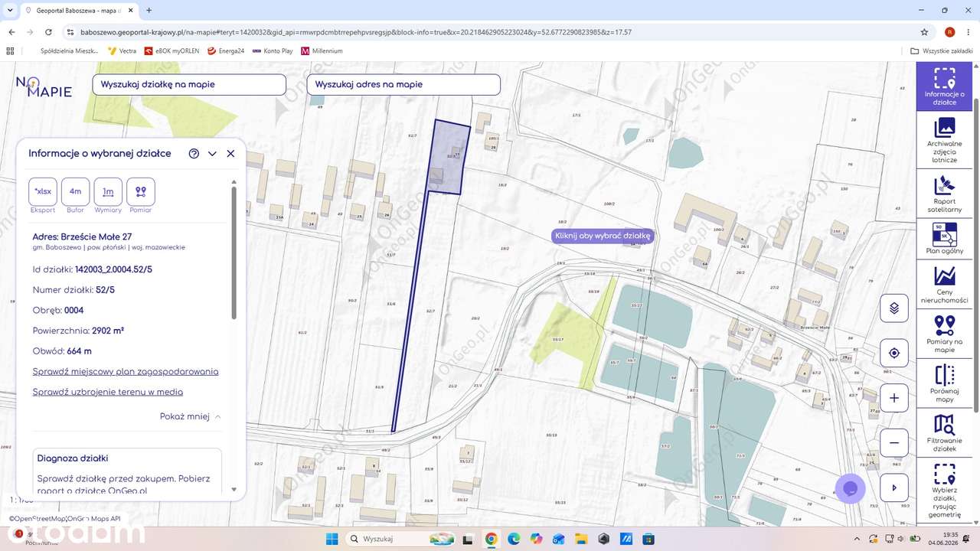Collapse the parcel info panel chevron
This screenshot has height=551, width=980.
click(x=212, y=154)
